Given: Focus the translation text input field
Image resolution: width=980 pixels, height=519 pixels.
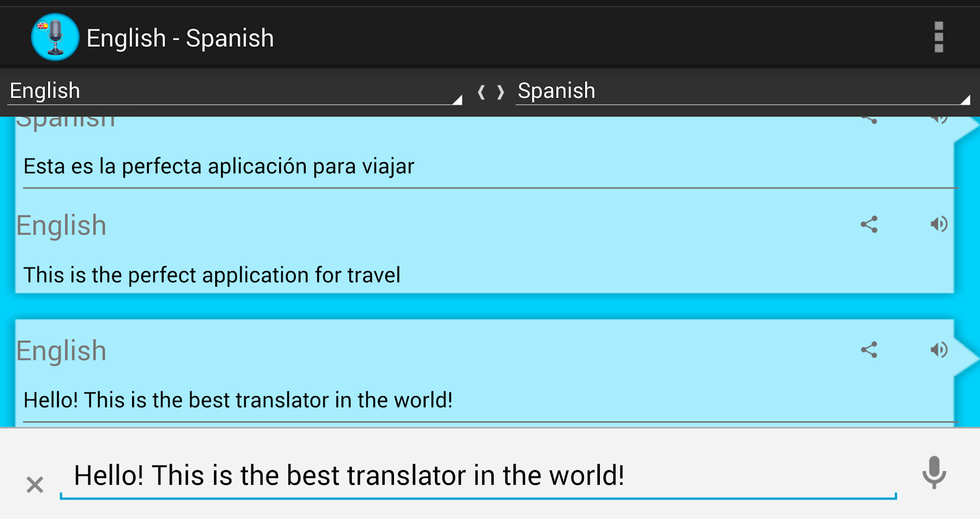Looking at the screenshot, I should tap(478, 476).
